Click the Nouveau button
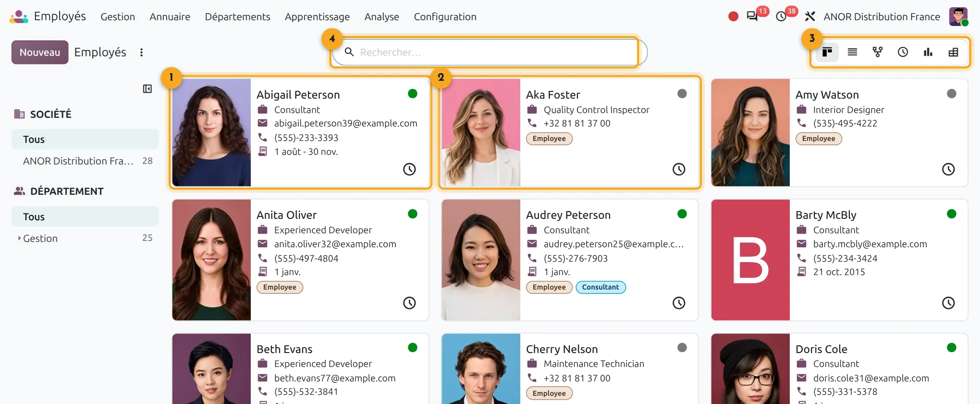This screenshot has width=980, height=404. coord(40,52)
